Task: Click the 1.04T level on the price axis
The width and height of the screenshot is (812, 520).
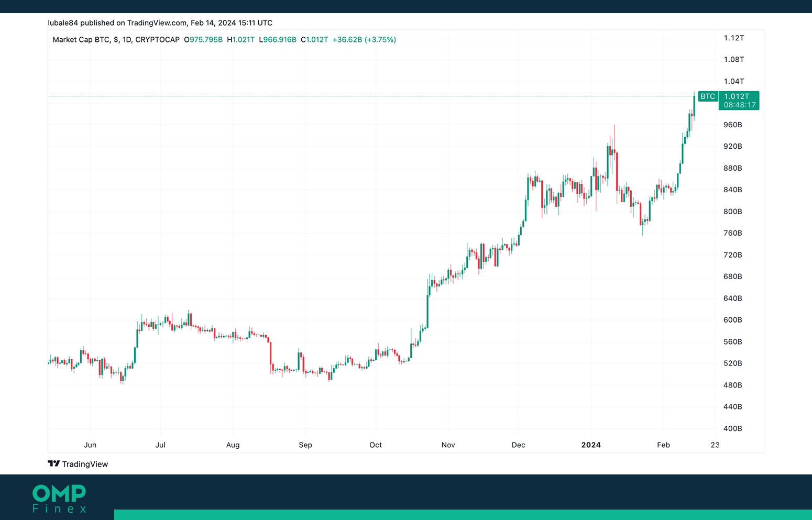Action: coord(734,81)
